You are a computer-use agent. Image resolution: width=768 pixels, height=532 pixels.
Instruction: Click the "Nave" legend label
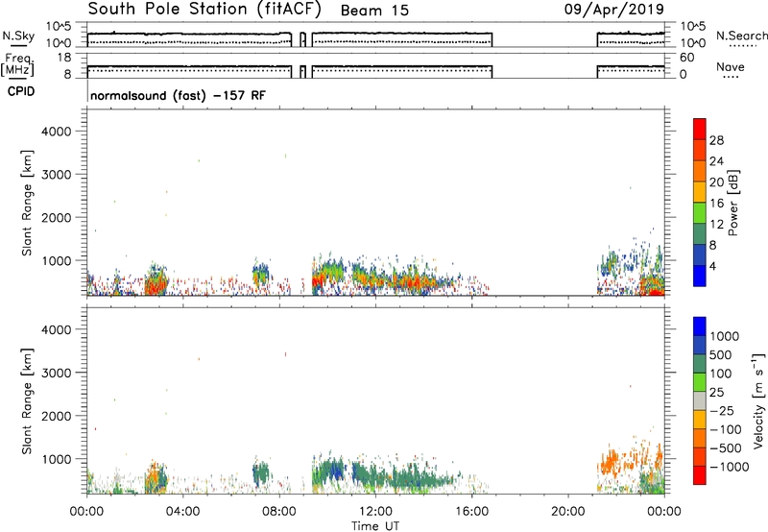click(x=731, y=67)
